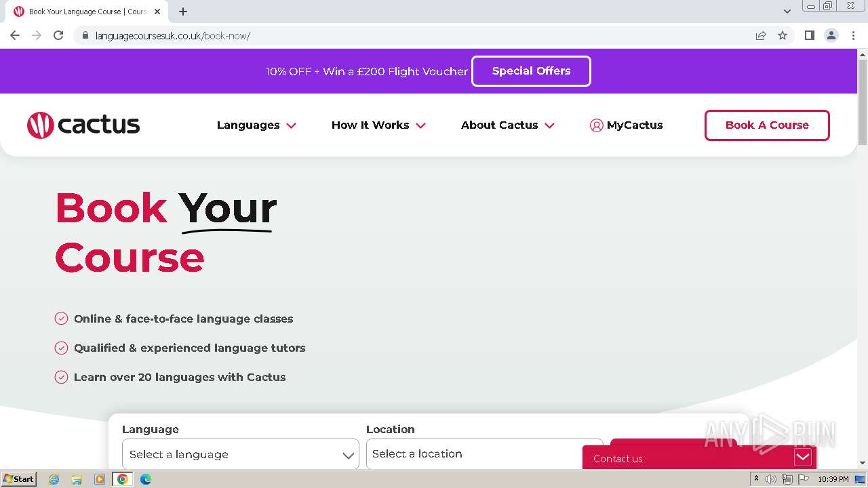The height and width of the screenshot is (488, 868).
Task: Expand the How It Works menu
Action: coord(378,125)
